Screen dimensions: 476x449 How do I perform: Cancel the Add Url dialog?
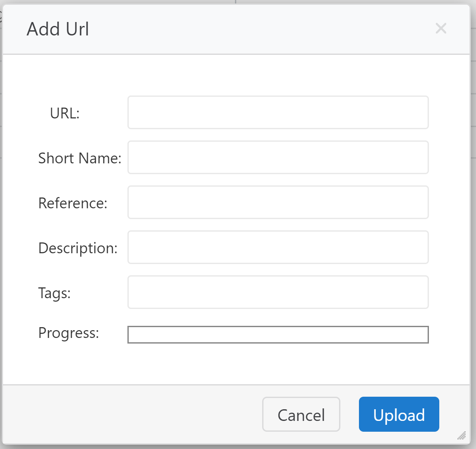pos(301,414)
